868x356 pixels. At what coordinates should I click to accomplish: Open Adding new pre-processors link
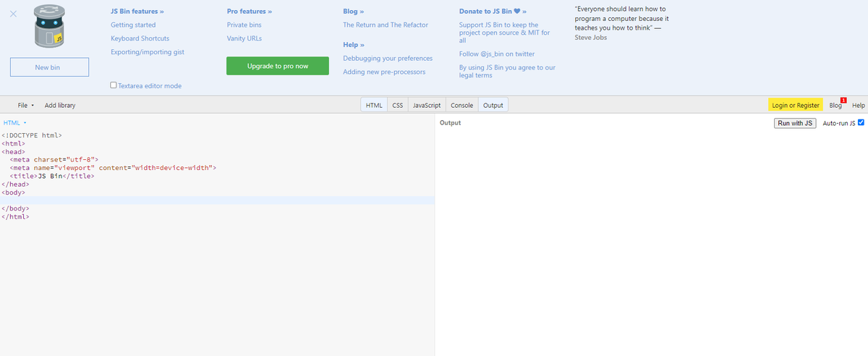384,72
